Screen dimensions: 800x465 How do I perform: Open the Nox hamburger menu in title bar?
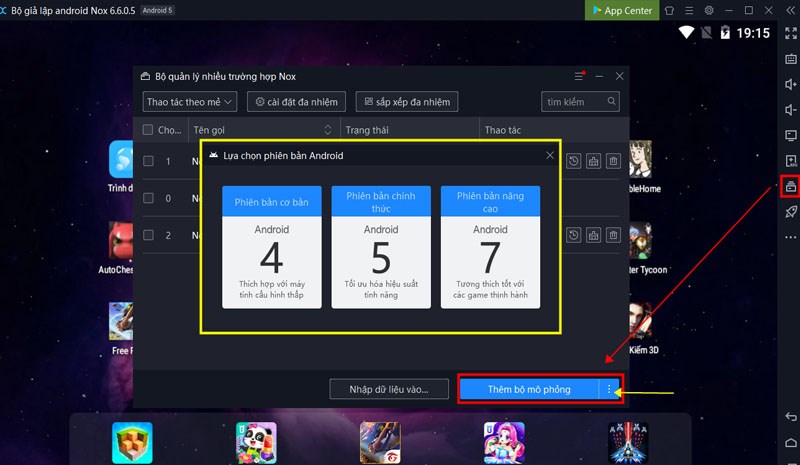tap(689, 10)
